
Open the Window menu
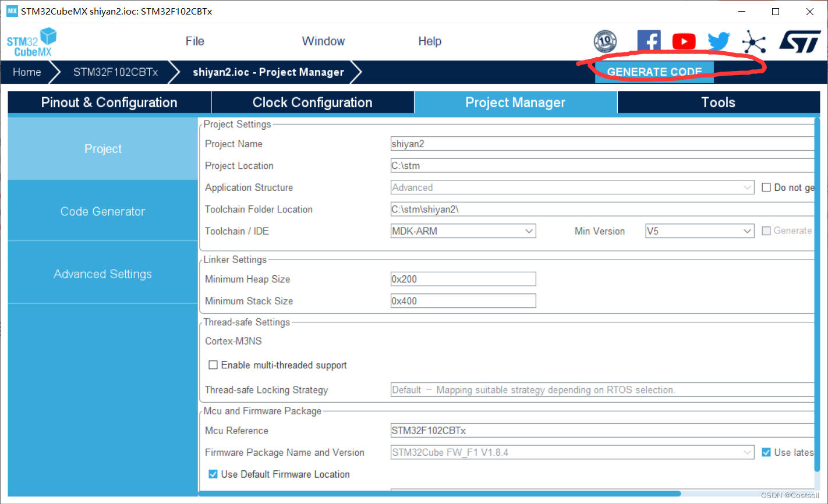tap(323, 41)
